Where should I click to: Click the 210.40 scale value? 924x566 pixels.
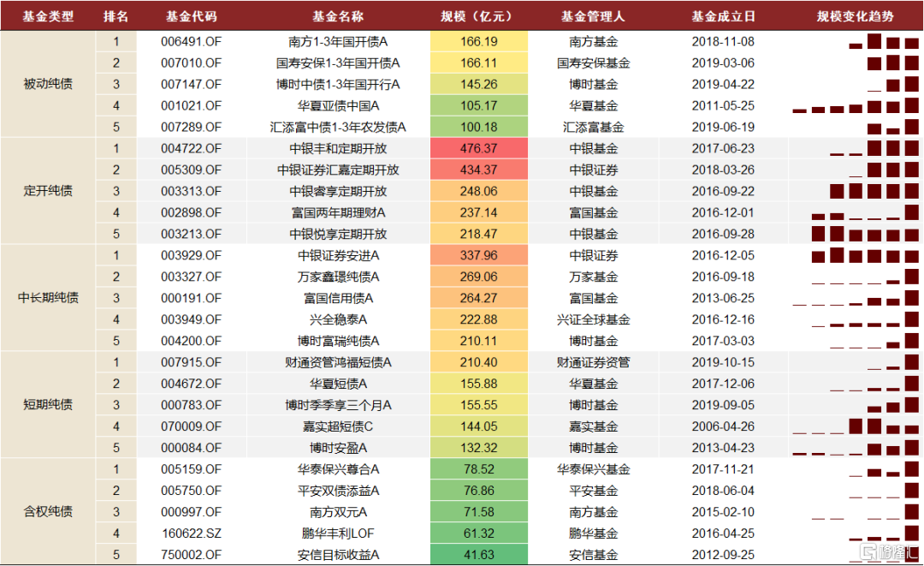click(x=478, y=362)
